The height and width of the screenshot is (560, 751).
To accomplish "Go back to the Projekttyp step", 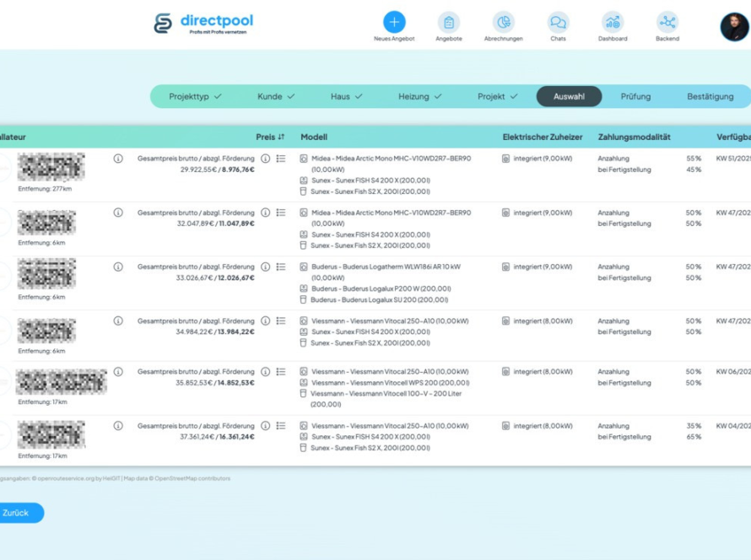I will [195, 96].
